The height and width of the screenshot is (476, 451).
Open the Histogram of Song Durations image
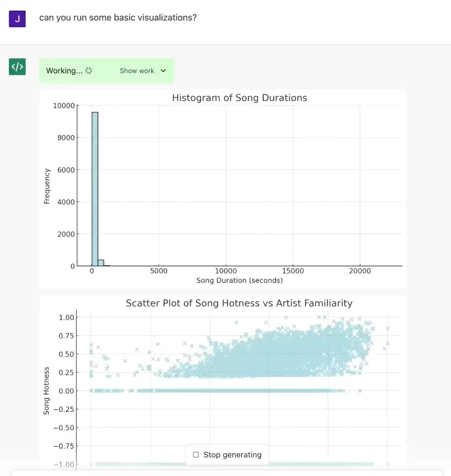222,189
